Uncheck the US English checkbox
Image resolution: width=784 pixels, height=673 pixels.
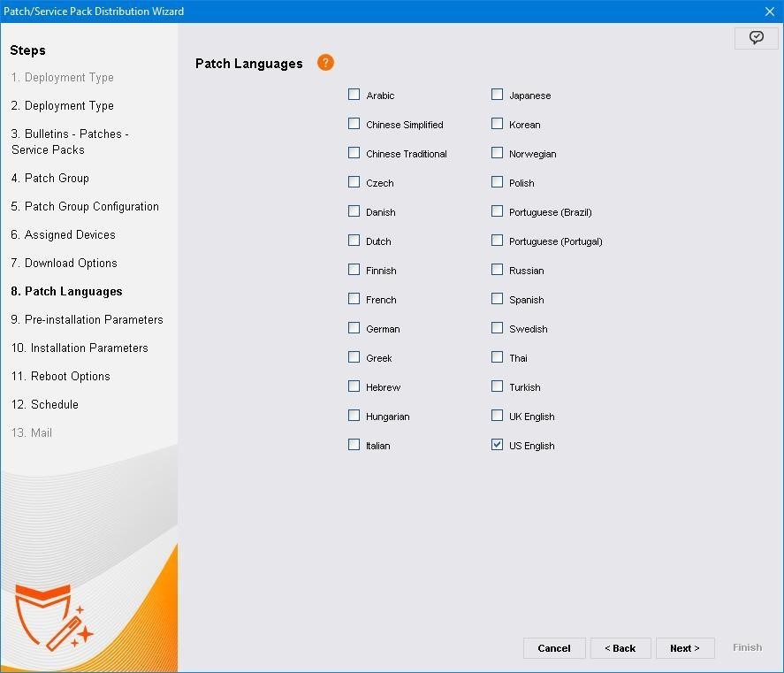point(498,445)
